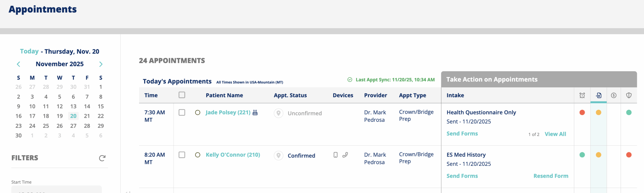Viewport: 644px width, 193px height.
Task: Open Jade Polsey (221) patient link
Action: click(228, 112)
